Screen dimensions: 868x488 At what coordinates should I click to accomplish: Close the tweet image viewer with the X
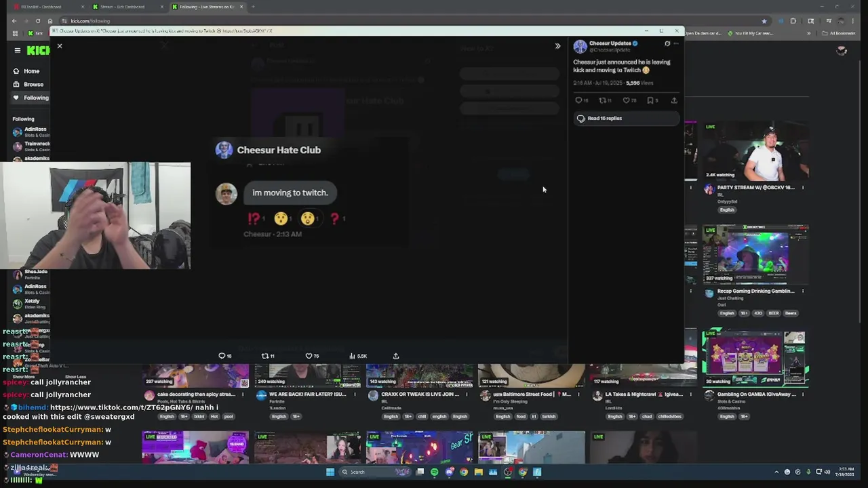tap(60, 46)
